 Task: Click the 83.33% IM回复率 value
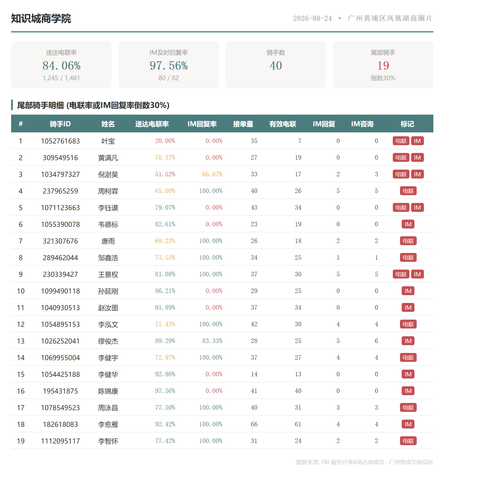pos(212,341)
